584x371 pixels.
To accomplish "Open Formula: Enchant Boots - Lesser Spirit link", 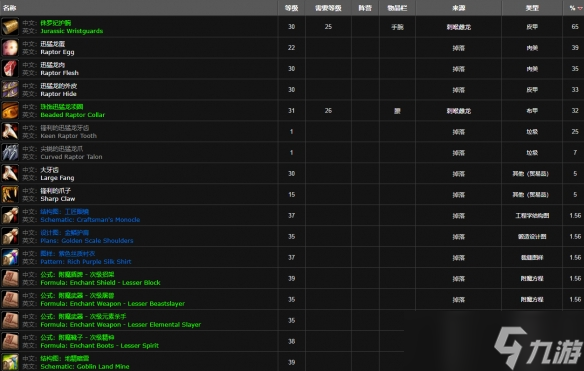I will click(x=99, y=346).
